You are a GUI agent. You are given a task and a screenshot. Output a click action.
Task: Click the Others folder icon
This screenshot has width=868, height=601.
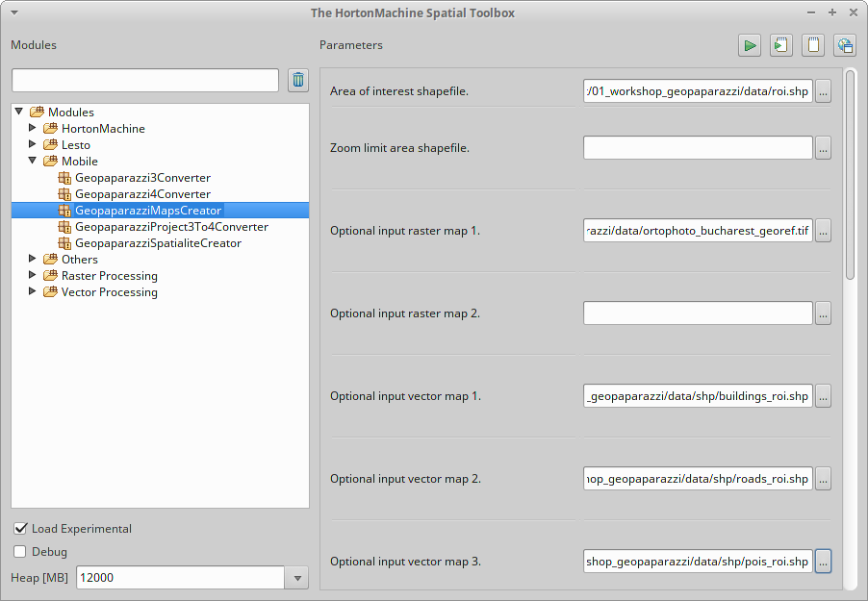(50, 259)
